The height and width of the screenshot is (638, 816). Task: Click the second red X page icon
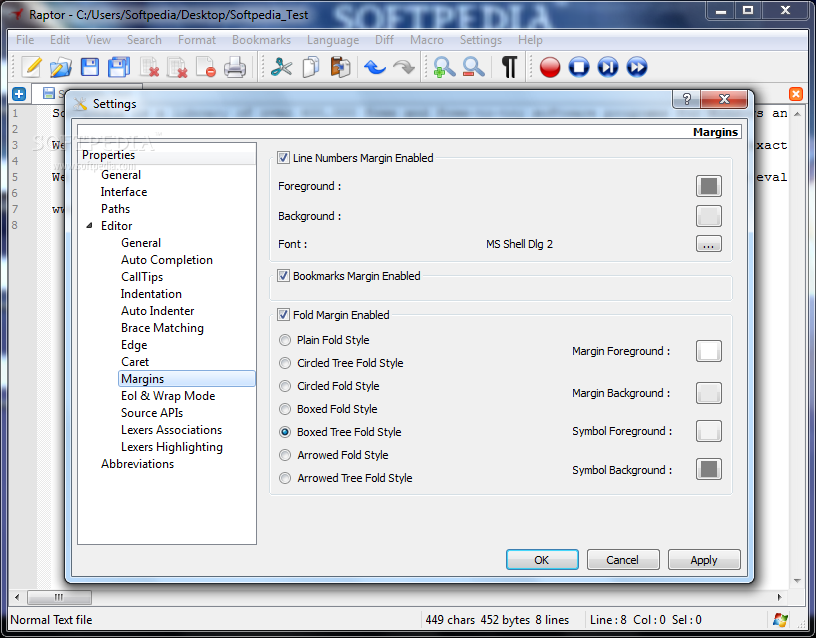(177, 67)
